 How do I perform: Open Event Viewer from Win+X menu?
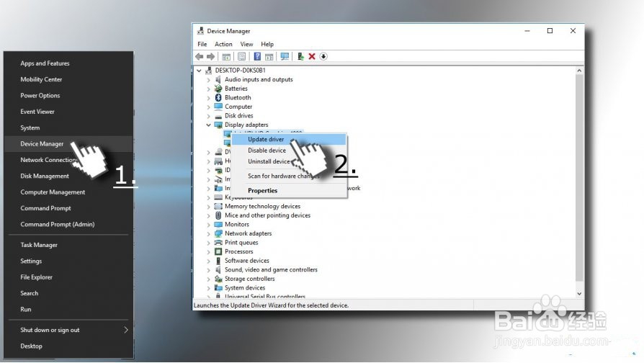pos(68,112)
